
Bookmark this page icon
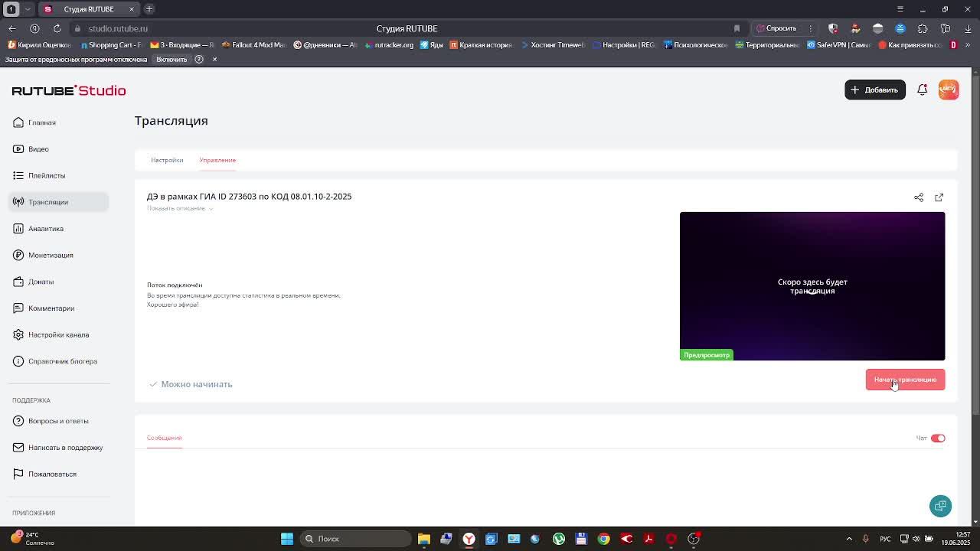[737, 28]
